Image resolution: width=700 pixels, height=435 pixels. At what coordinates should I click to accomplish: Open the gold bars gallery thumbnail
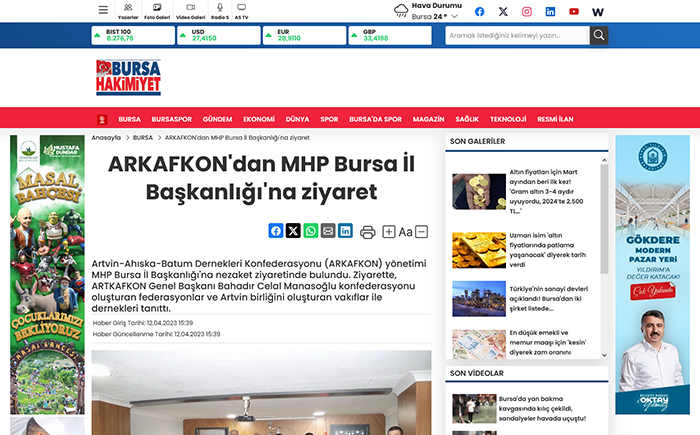(479, 250)
